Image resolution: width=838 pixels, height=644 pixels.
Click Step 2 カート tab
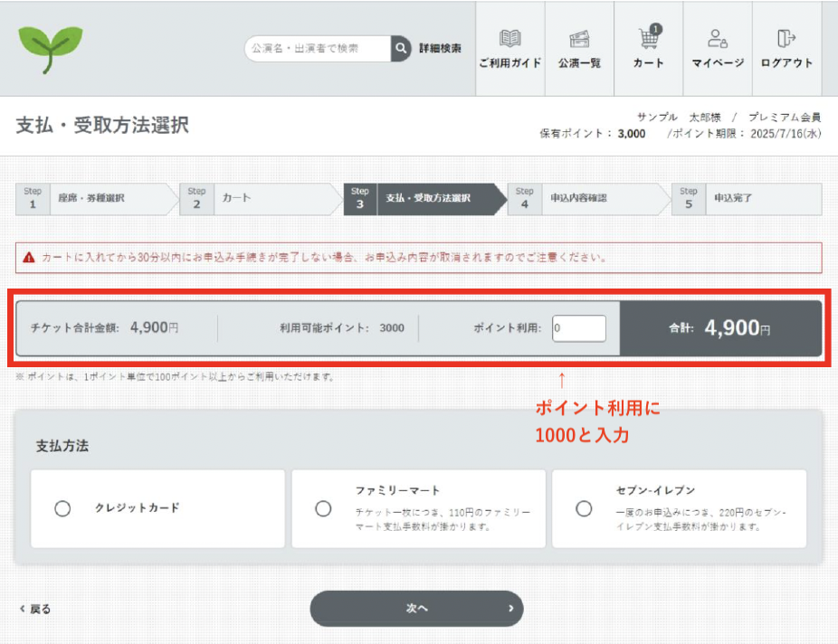pyautogui.click(x=253, y=199)
